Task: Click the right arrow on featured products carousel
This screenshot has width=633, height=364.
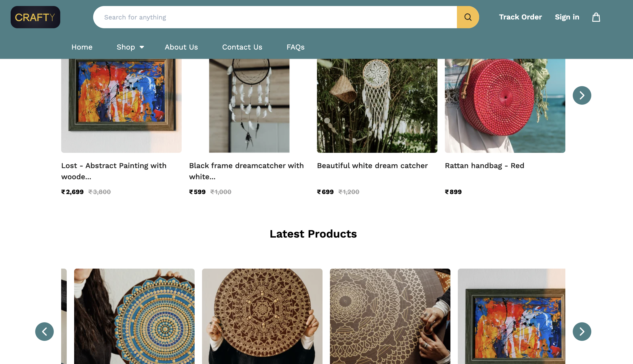Action: pos(582,95)
